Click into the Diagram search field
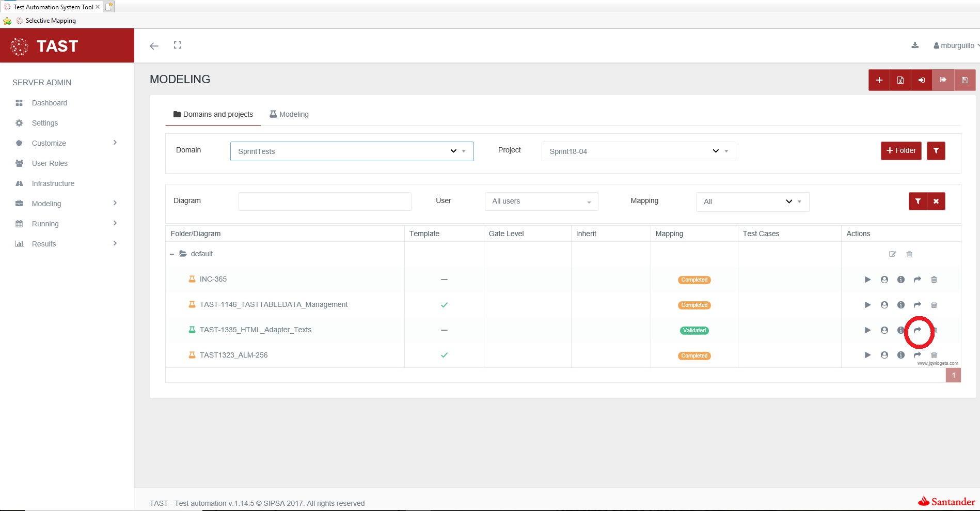This screenshot has width=980, height=511. (x=325, y=202)
